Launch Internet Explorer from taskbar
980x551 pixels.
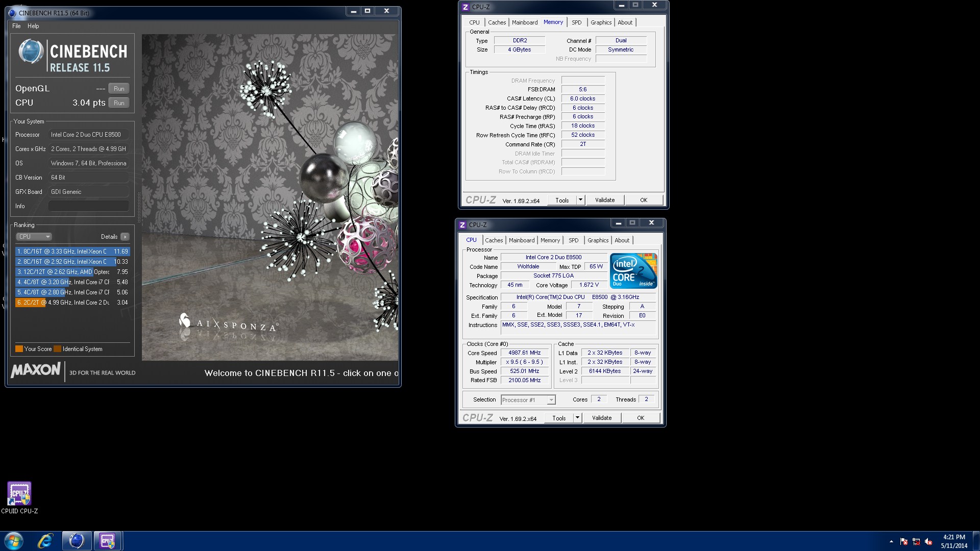45,541
